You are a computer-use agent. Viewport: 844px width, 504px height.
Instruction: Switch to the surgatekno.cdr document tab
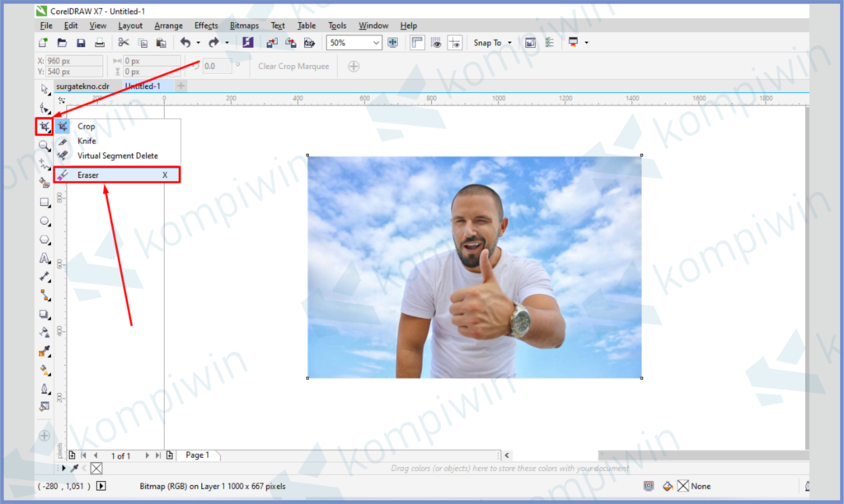pyautogui.click(x=82, y=86)
